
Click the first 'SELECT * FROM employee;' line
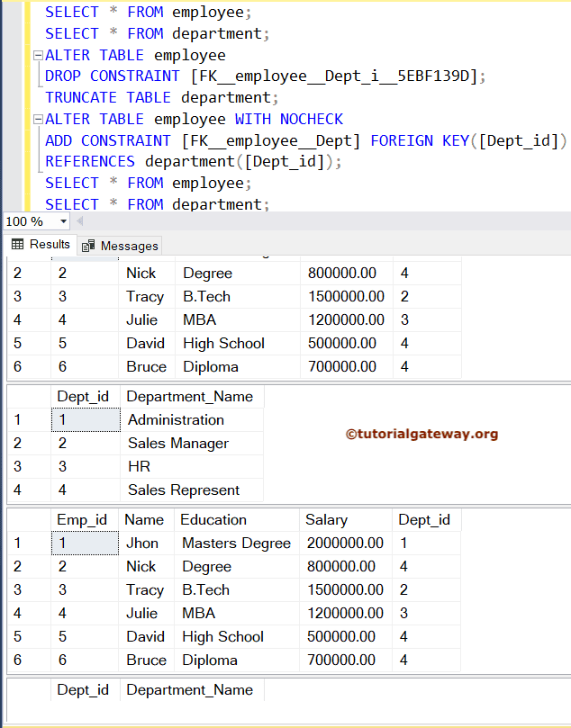[x=149, y=12]
